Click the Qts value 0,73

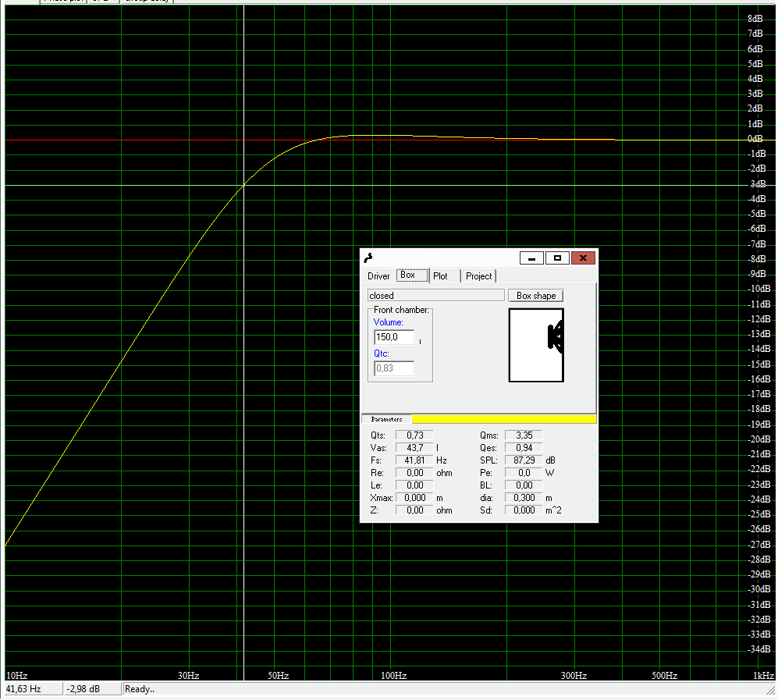click(414, 435)
